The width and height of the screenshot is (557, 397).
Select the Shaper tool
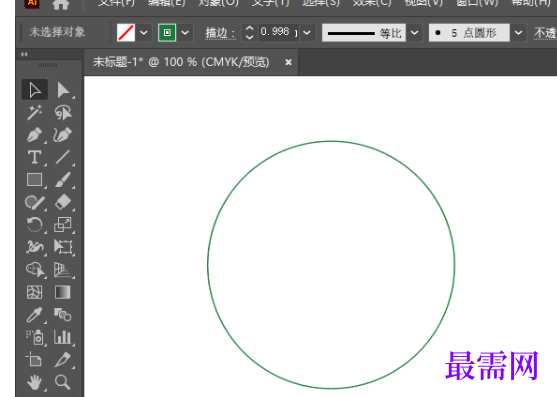click(x=34, y=202)
